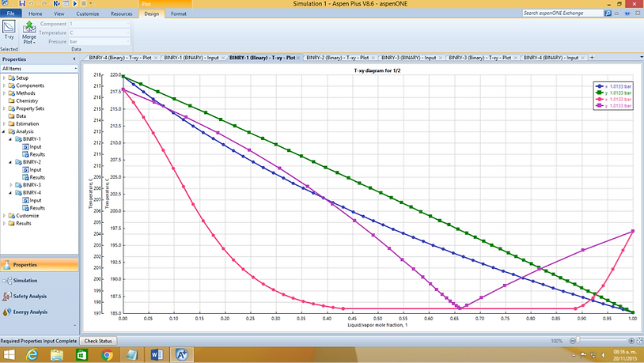Open File Explorer from taskbar
Image resolution: width=644 pixels, height=363 pixels.
(57, 354)
